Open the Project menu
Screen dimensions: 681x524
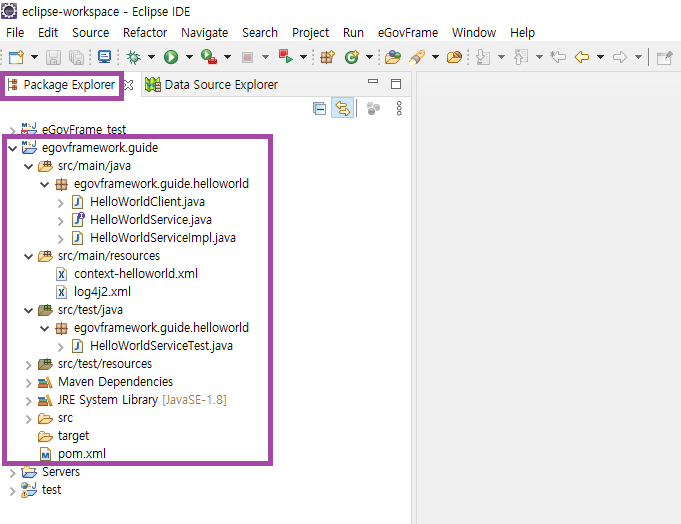coord(311,33)
